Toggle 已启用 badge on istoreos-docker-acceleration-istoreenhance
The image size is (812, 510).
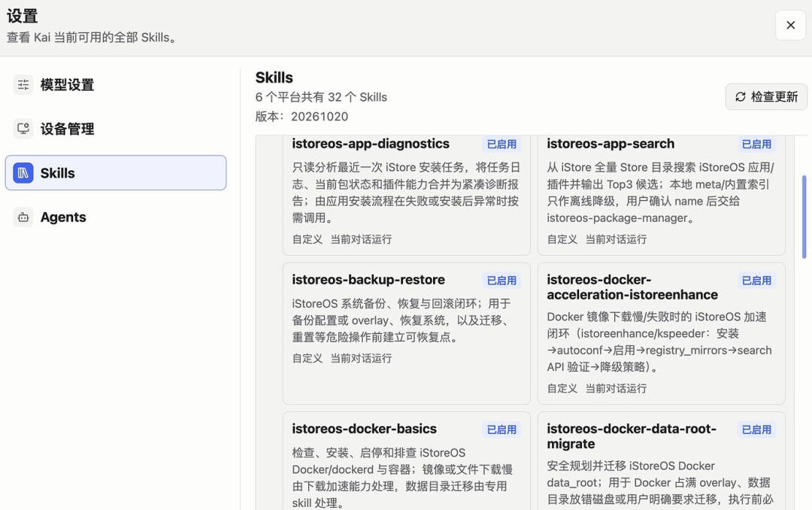[756, 281]
